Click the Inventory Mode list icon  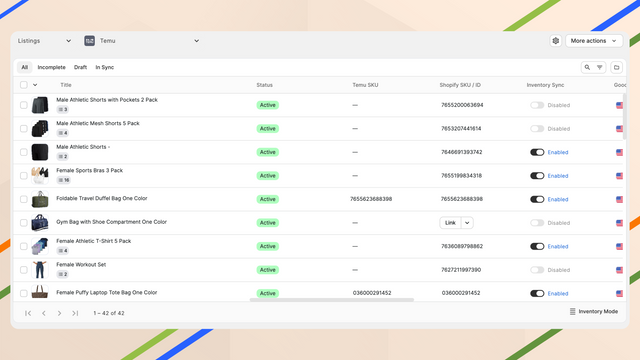[572, 311]
